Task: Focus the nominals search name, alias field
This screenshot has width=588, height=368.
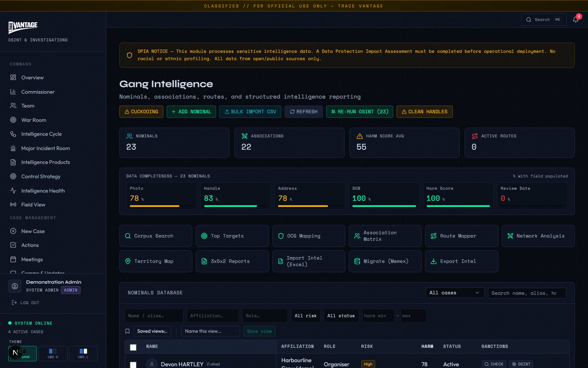Action: (x=527, y=293)
